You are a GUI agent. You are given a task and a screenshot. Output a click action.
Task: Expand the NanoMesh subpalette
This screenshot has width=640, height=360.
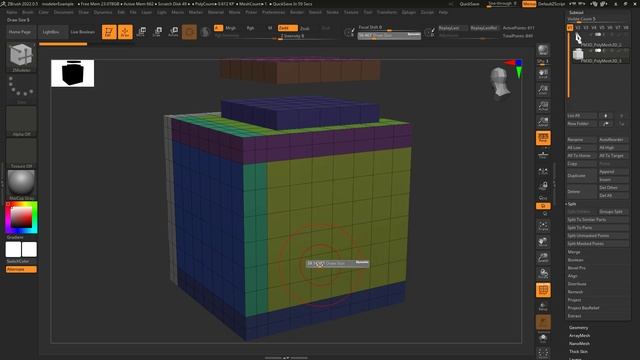coord(579,344)
